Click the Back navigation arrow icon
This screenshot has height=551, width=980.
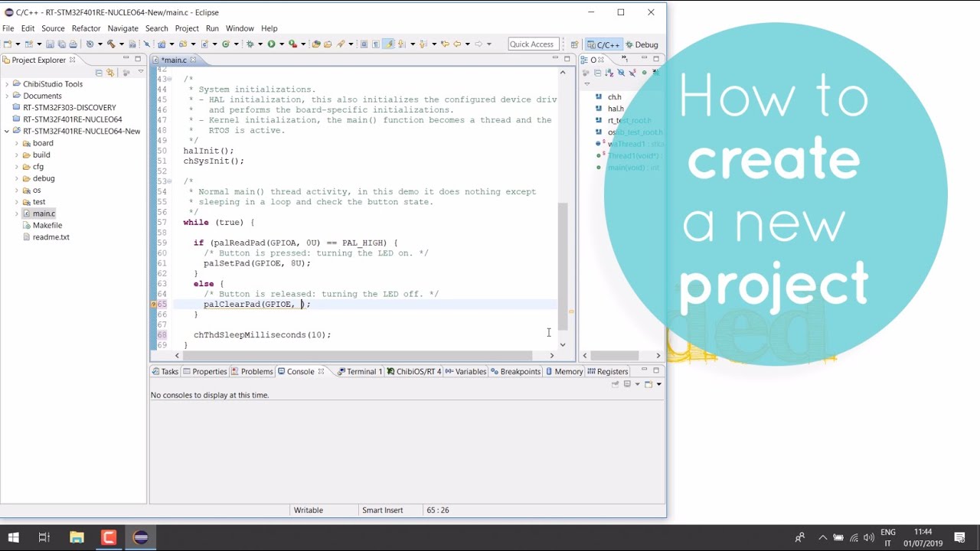457,44
